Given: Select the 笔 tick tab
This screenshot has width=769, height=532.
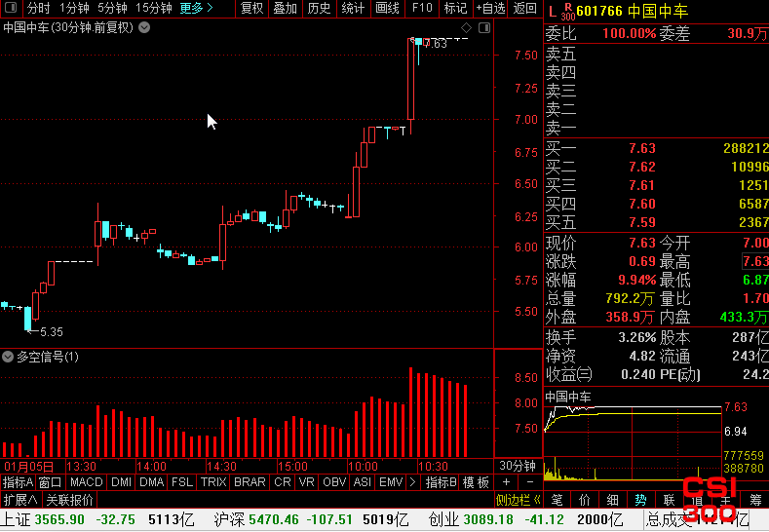Looking at the screenshot, I should 558,500.
